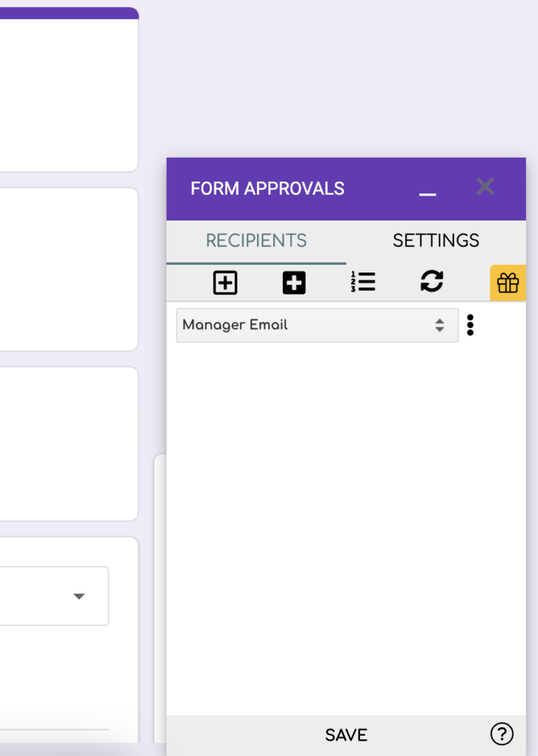Click the solid black plus icon

click(294, 283)
